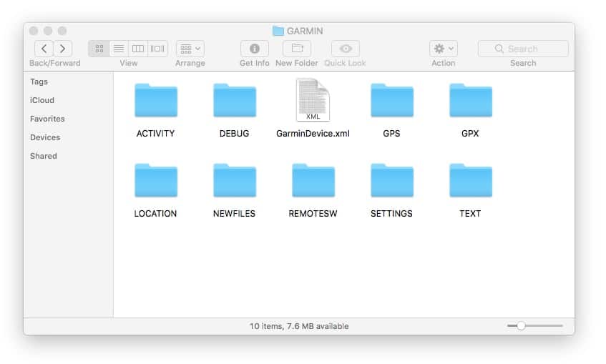The height and width of the screenshot is (364, 606).
Task: Select Shared in the sidebar
Action: coord(43,156)
